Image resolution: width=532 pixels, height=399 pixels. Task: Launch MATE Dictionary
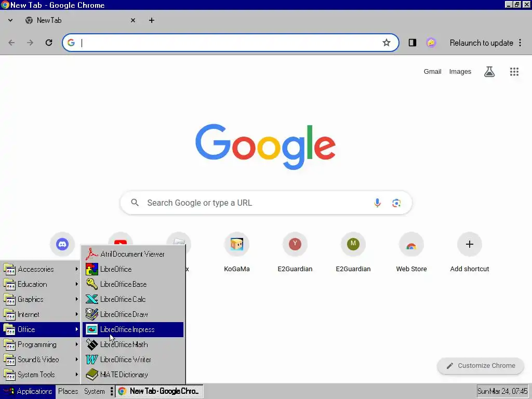point(133,375)
